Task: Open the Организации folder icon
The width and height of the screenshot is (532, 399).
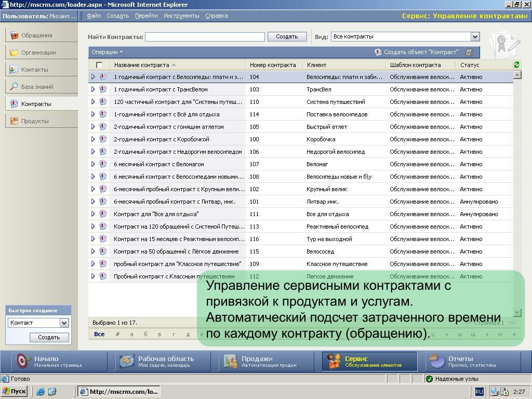Action: (14, 52)
